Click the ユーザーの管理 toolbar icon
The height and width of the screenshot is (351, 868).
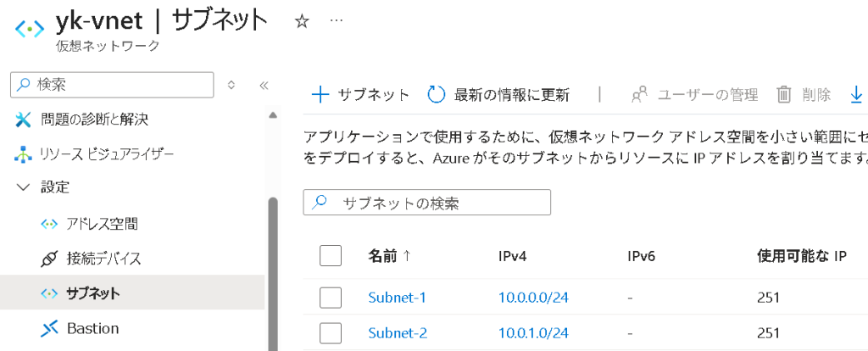[x=641, y=94]
